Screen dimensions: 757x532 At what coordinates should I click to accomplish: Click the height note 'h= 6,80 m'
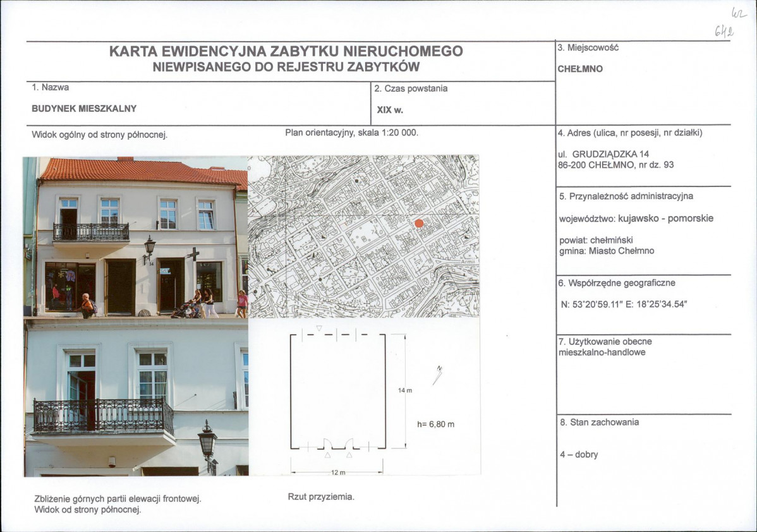point(435,425)
